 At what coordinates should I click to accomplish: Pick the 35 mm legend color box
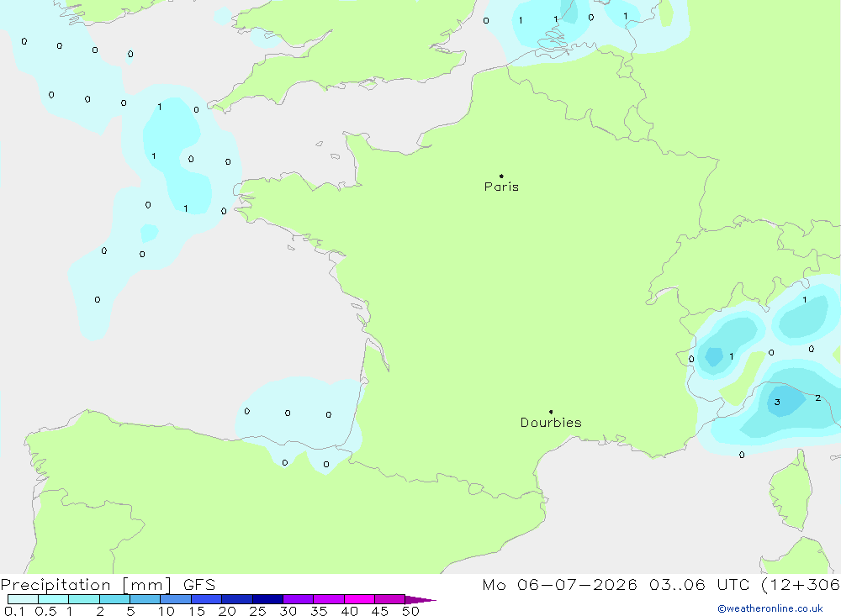tap(329, 599)
